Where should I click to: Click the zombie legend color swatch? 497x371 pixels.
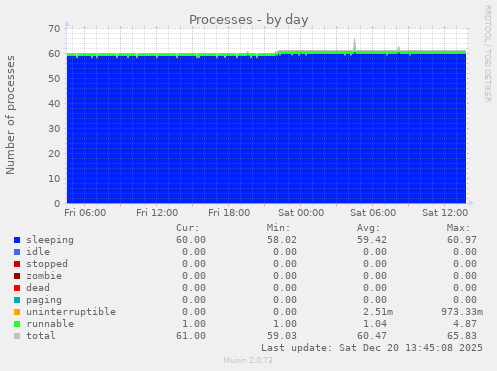tap(17, 276)
